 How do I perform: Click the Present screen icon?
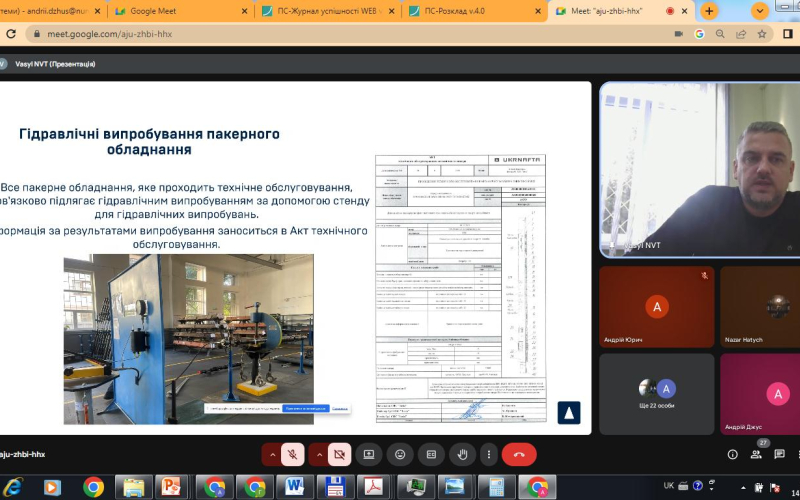369,454
